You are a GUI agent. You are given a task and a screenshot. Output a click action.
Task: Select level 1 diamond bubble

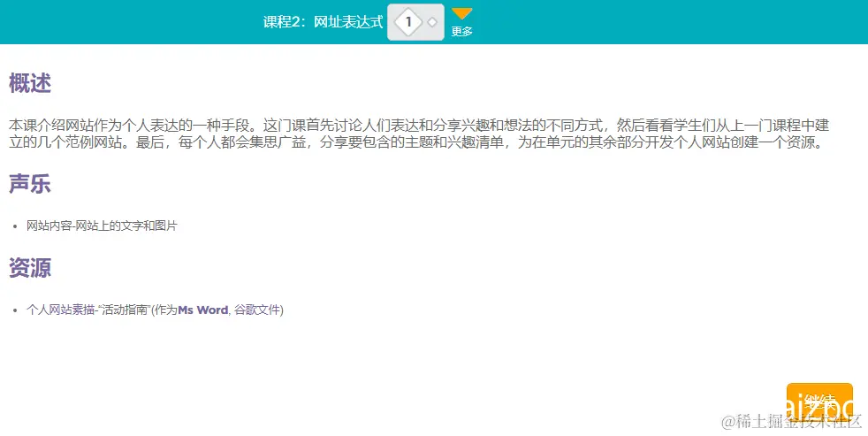(x=408, y=22)
